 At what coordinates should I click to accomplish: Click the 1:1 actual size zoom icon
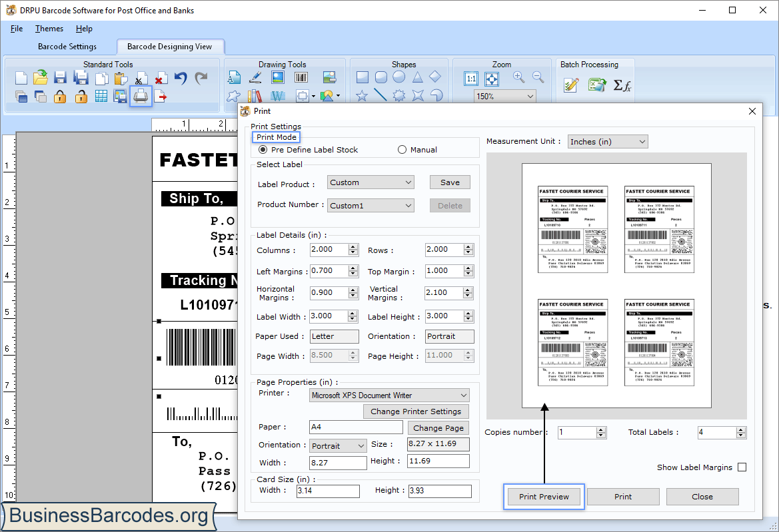coord(471,79)
